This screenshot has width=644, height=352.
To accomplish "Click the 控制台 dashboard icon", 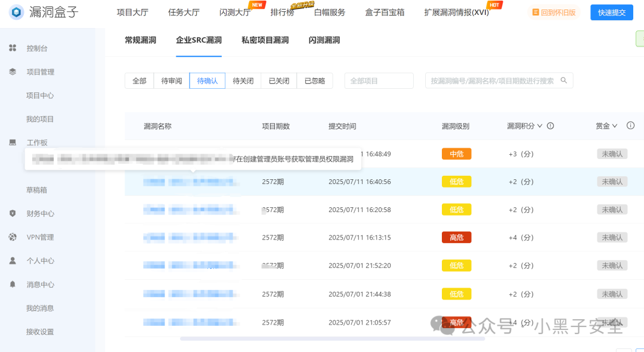I will pyautogui.click(x=13, y=48).
